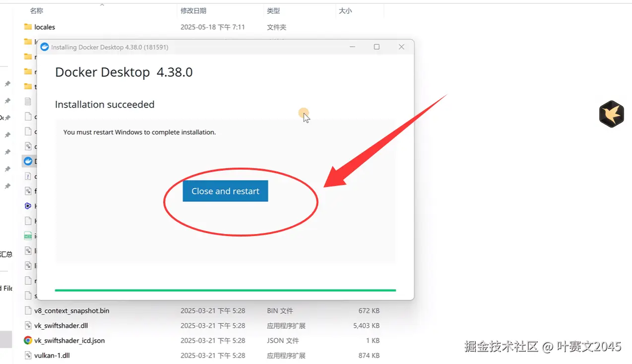
Task: Click the 1 KB size cell
Action: 373,340
